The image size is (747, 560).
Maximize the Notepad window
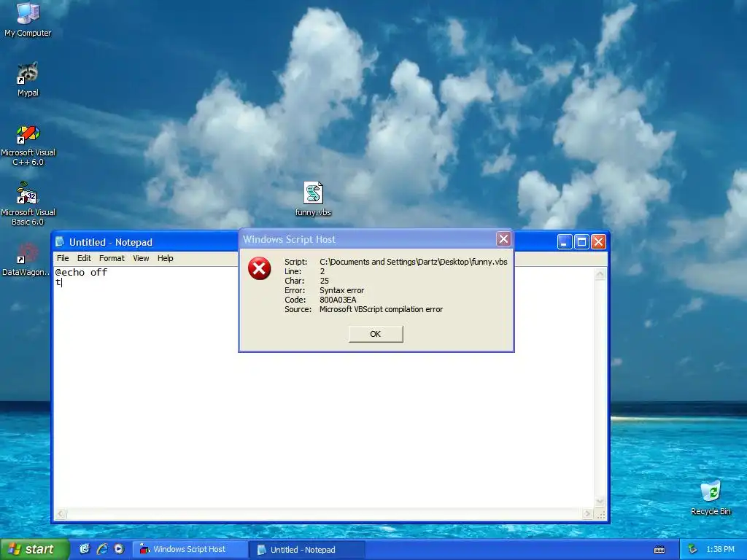pyautogui.click(x=581, y=242)
